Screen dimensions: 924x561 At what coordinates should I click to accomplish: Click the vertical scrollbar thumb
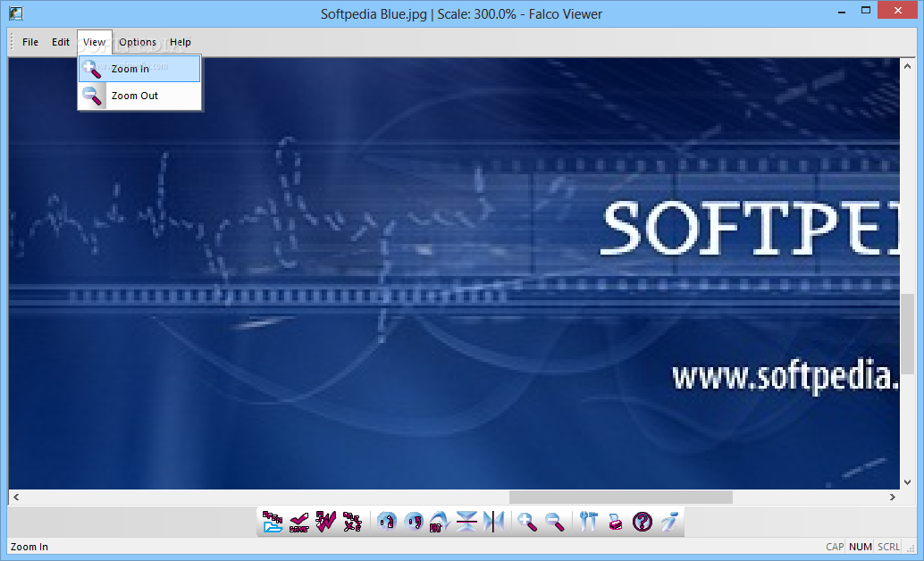tap(907, 333)
